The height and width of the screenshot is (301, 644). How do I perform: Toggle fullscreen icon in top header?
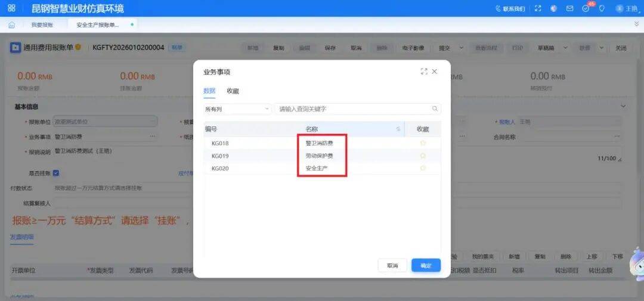coord(538,8)
